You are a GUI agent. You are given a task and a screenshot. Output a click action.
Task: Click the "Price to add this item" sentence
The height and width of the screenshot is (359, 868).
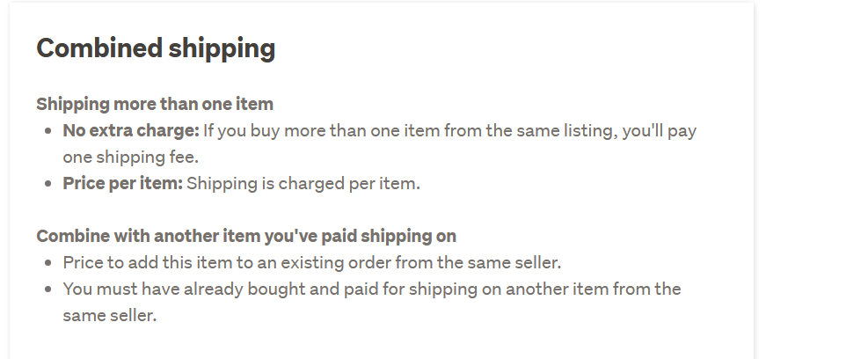(x=311, y=262)
